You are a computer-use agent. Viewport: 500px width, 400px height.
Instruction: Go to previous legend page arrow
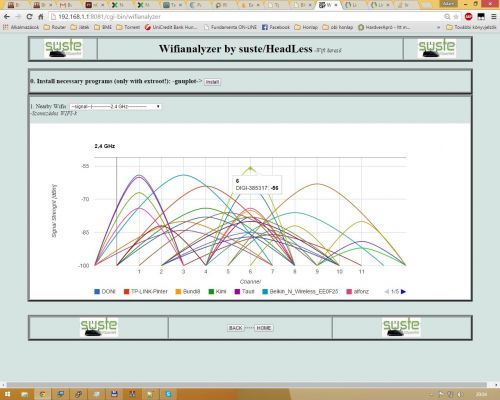tap(387, 292)
